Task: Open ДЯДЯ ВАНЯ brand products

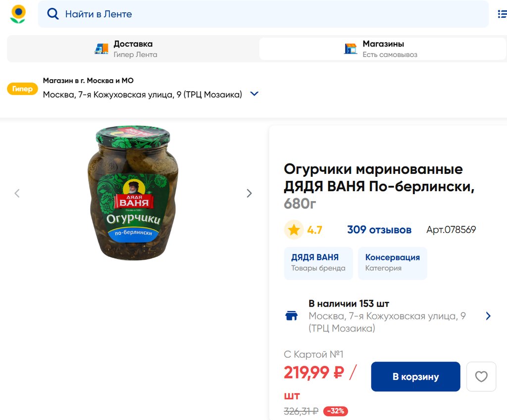Action: 318,262
